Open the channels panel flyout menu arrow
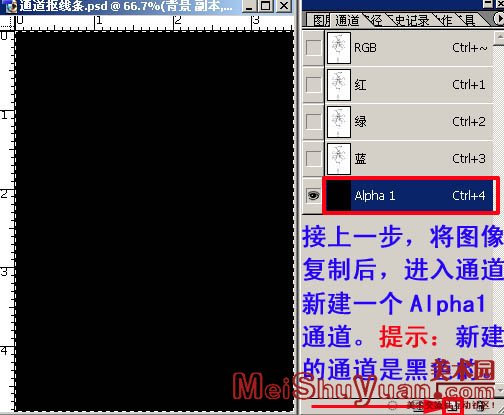Viewport: 504px width, 415px height. 499,19
